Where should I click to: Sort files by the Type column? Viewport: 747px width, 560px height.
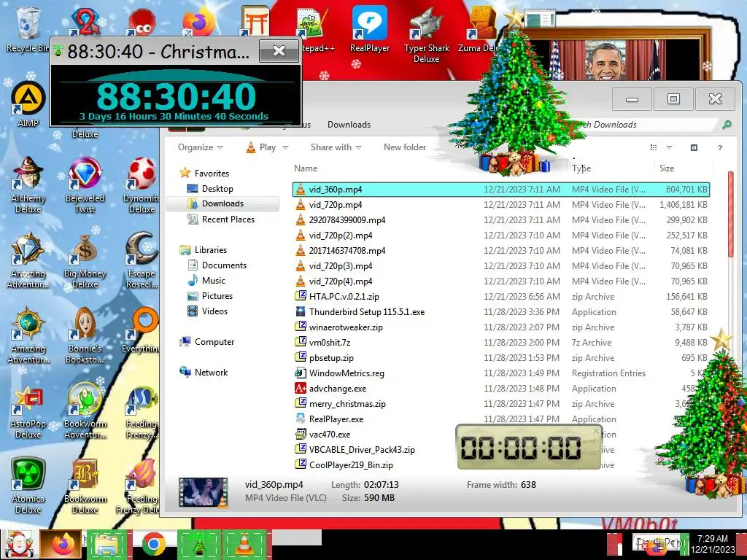[x=581, y=168]
